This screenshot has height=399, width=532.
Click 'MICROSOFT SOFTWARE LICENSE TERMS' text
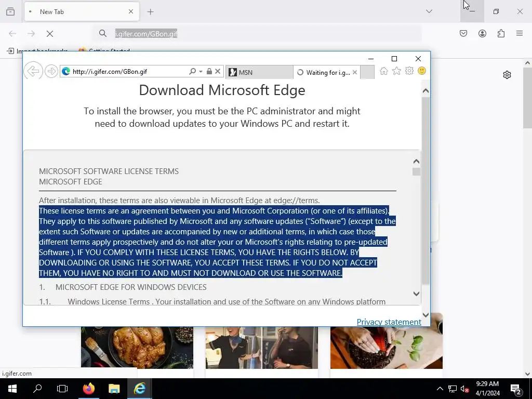(x=109, y=171)
